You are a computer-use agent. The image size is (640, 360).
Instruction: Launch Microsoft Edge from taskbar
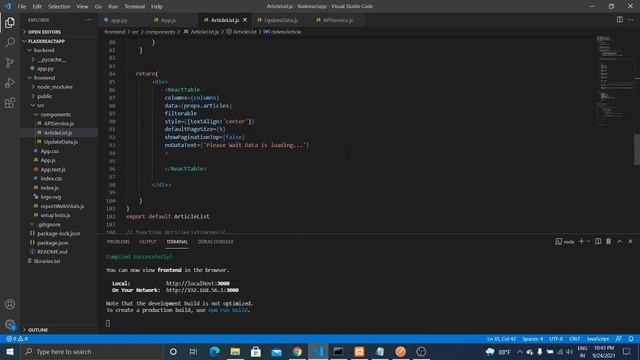[x=214, y=351]
